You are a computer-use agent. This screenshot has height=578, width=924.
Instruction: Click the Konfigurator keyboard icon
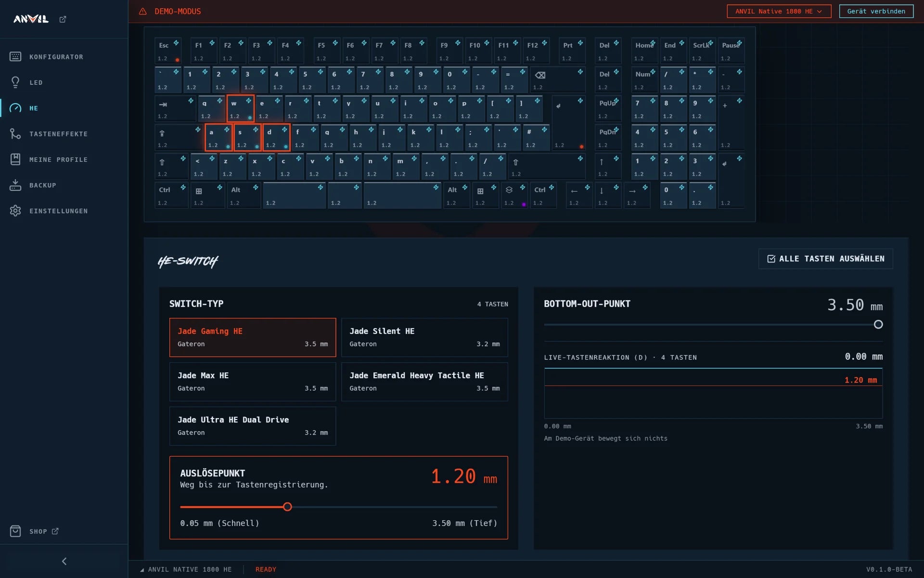point(15,57)
